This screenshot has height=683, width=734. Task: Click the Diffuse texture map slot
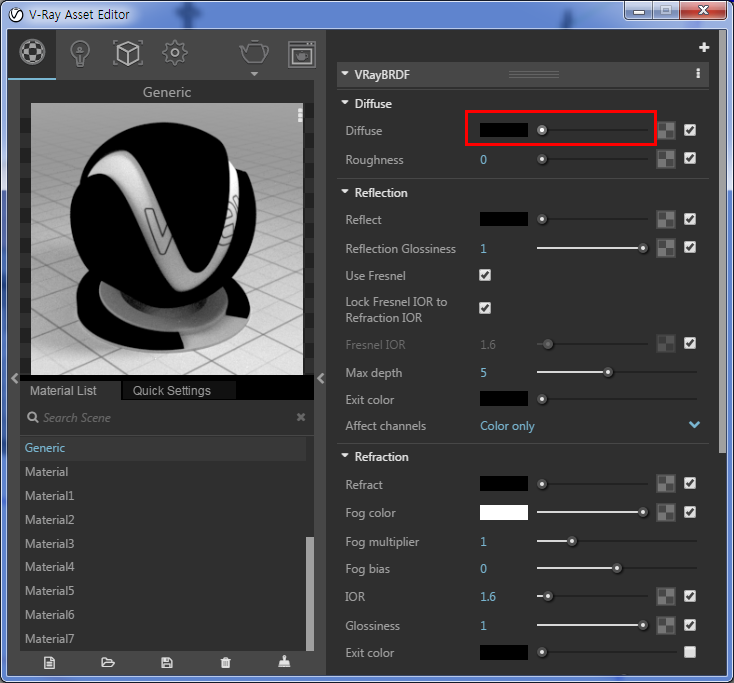click(666, 131)
